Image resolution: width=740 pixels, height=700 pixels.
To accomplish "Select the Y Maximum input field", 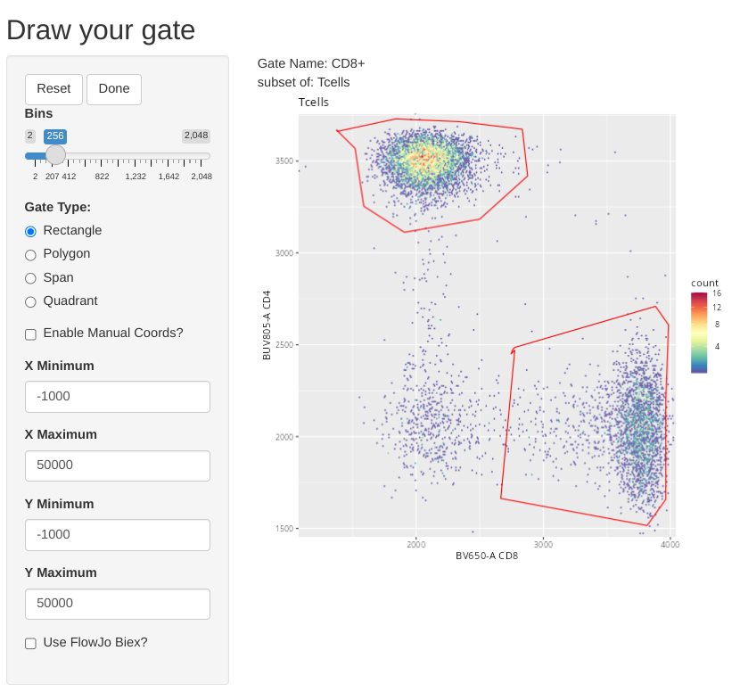I will click(118, 604).
